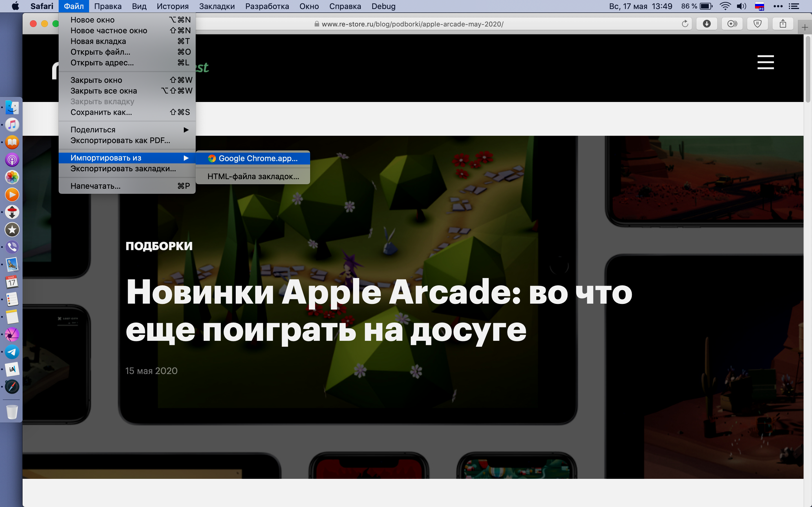812x507 pixels.
Task: Open Notification Center list icon
Action: click(794, 6)
